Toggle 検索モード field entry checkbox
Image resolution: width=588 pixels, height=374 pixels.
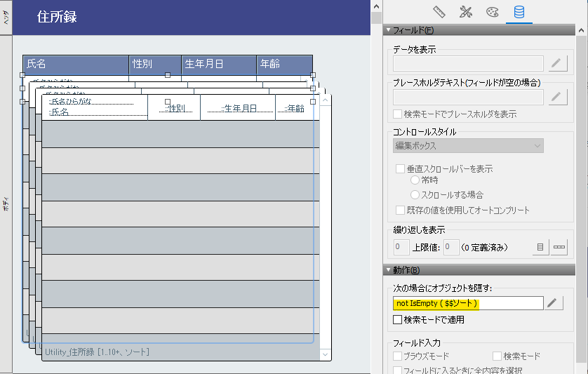497,356
